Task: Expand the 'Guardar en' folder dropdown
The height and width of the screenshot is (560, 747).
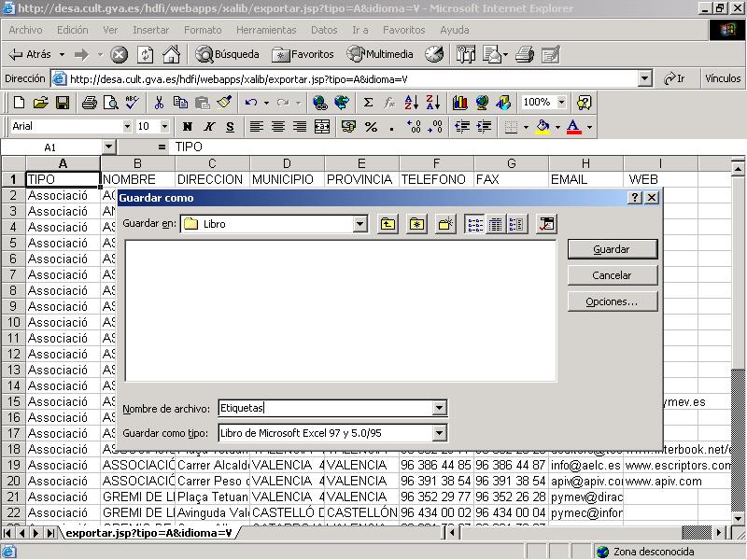Action: coord(360,224)
